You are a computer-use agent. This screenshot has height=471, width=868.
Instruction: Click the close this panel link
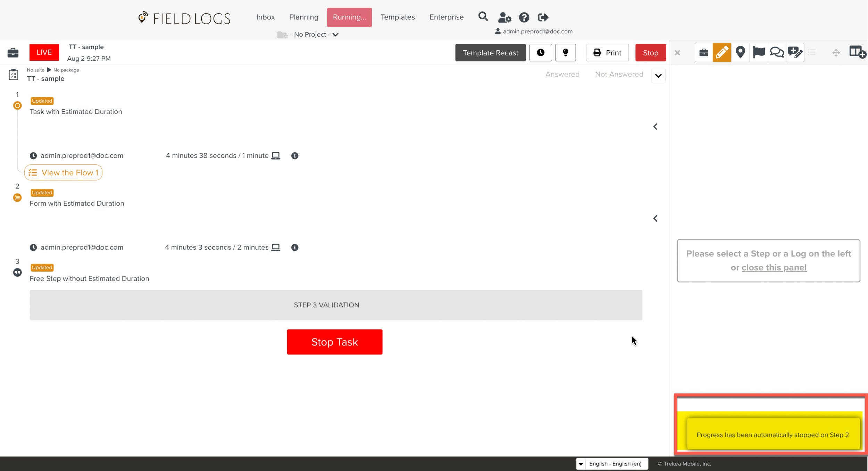coord(774,267)
